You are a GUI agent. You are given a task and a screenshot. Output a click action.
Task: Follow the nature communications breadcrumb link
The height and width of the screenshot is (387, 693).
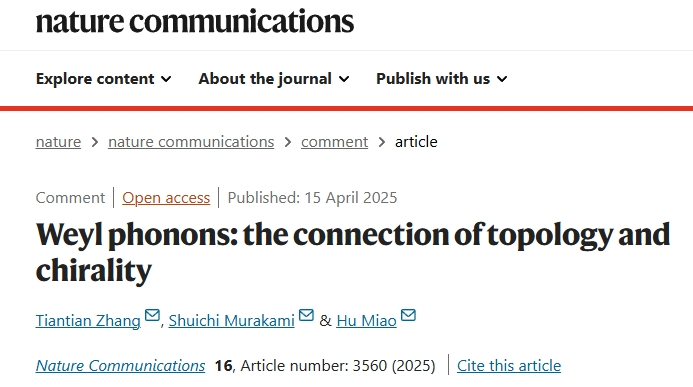click(191, 142)
